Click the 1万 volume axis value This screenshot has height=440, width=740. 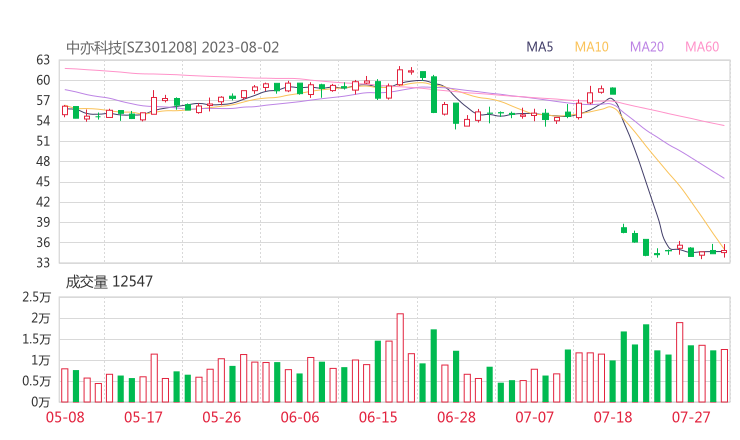(x=41, y=361)
